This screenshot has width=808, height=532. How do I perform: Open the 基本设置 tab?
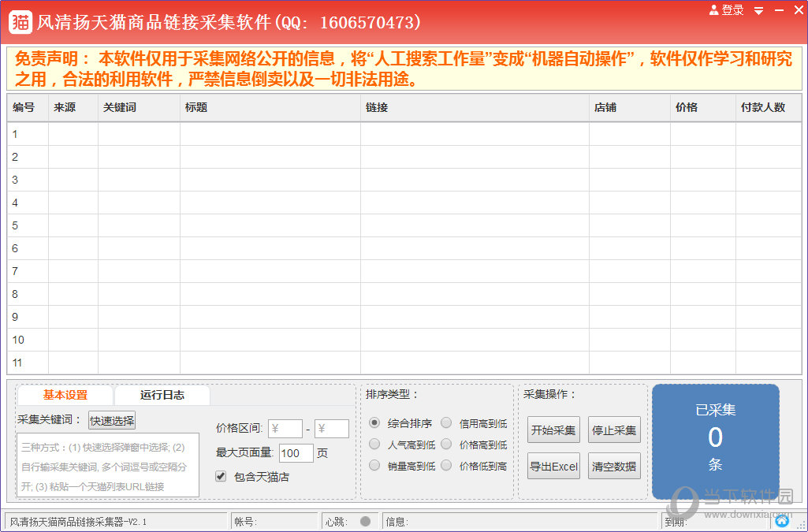pos(65,395)
